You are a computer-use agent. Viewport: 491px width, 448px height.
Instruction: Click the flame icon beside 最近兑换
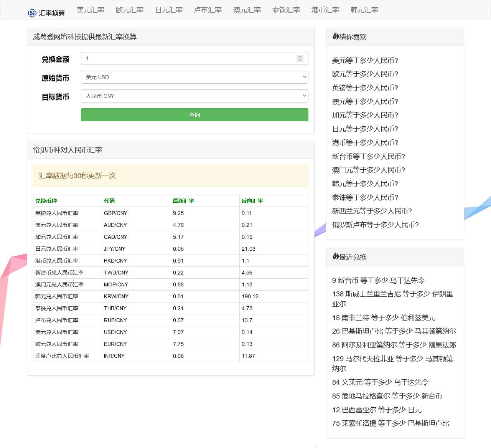[x=334, y=257]
